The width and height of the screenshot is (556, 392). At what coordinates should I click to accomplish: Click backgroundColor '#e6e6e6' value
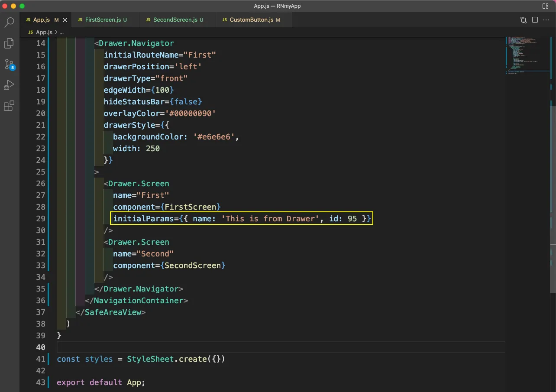click(x=214, y=137)
